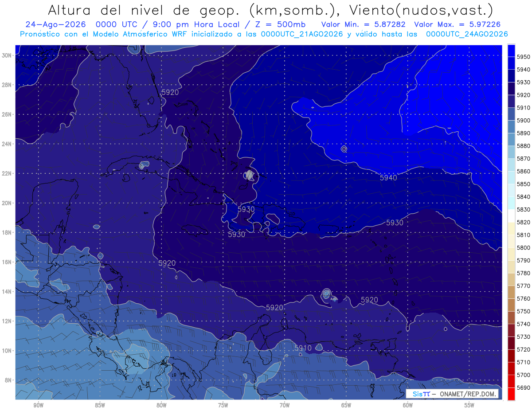Click the 5860 label on the color scale
Screen dimensions: 532x411
(x=524, y=171)
